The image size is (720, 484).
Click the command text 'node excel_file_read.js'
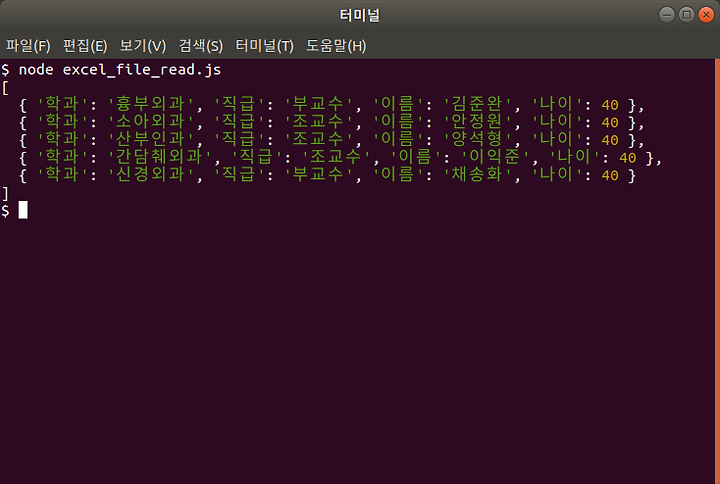[x=119, y=70]
